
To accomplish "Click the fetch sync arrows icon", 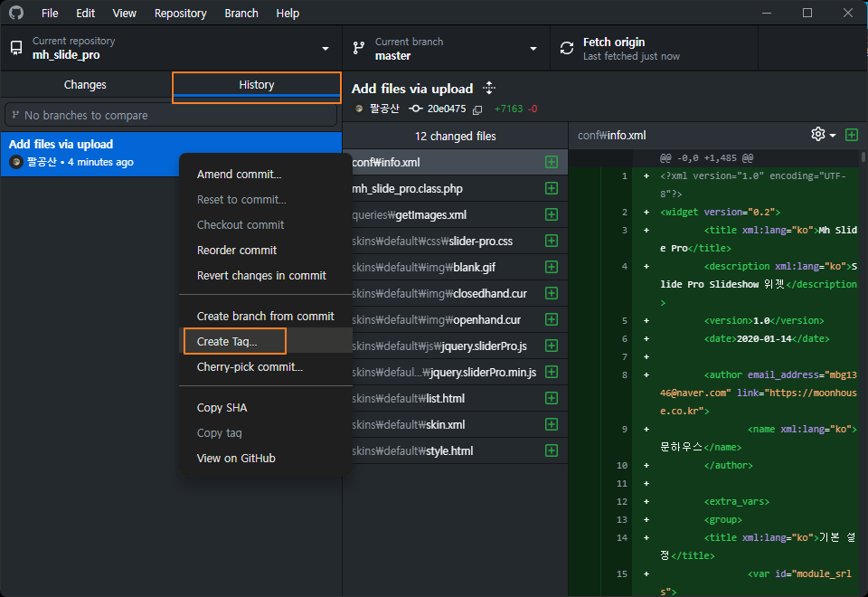I will coord(567,48).
